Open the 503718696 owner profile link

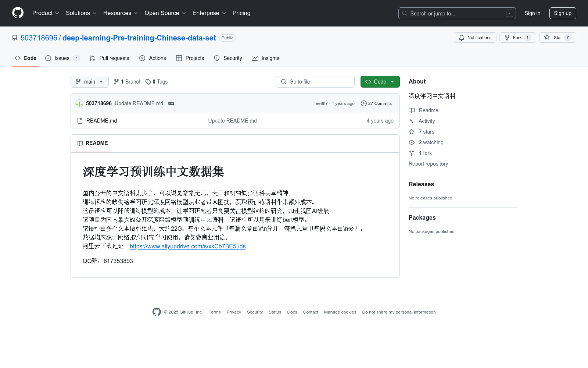(39, 38)
